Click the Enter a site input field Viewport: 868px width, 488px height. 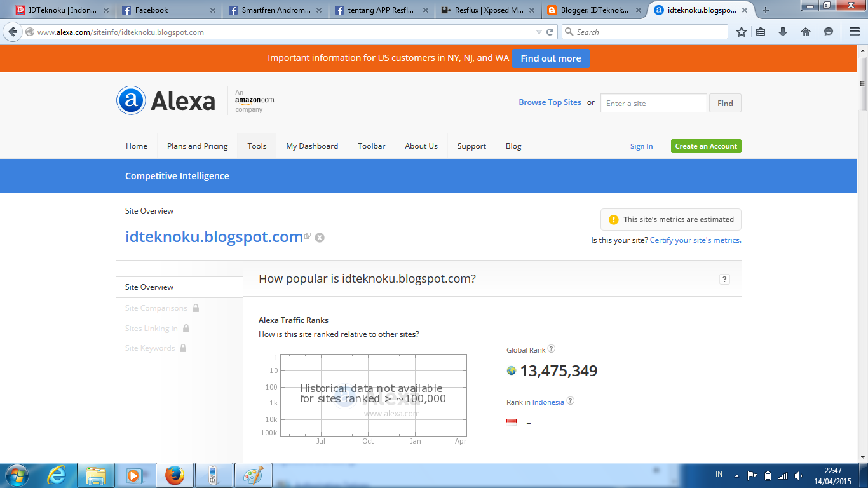point(653,104)
